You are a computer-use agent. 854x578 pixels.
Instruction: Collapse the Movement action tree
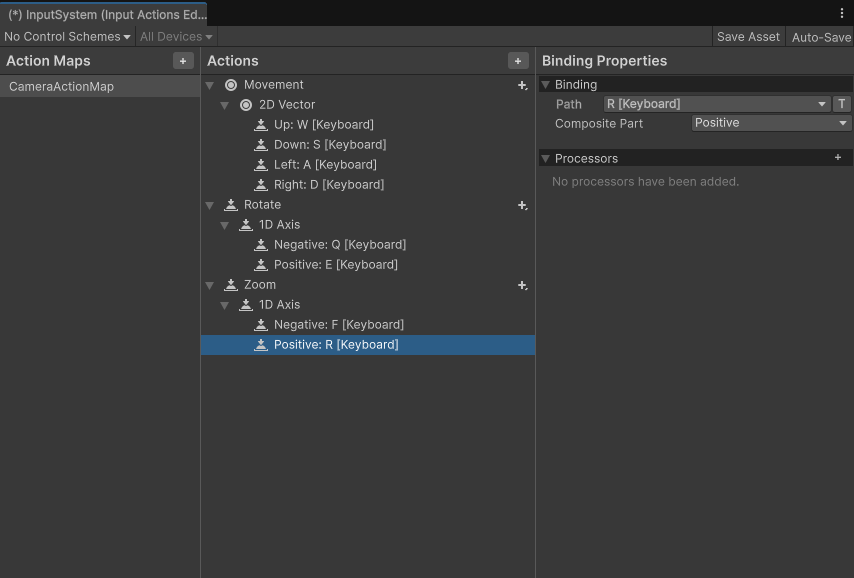[x=210, y=85]
